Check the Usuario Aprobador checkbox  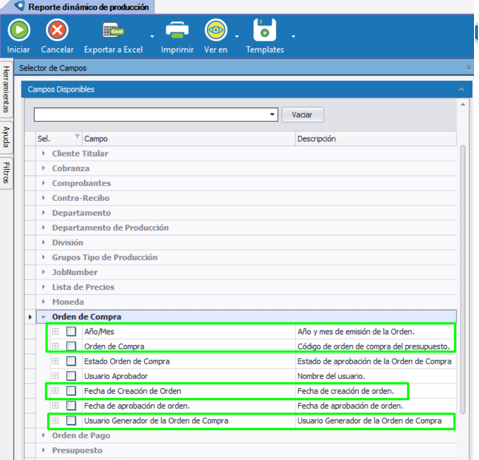click(71, 376)
